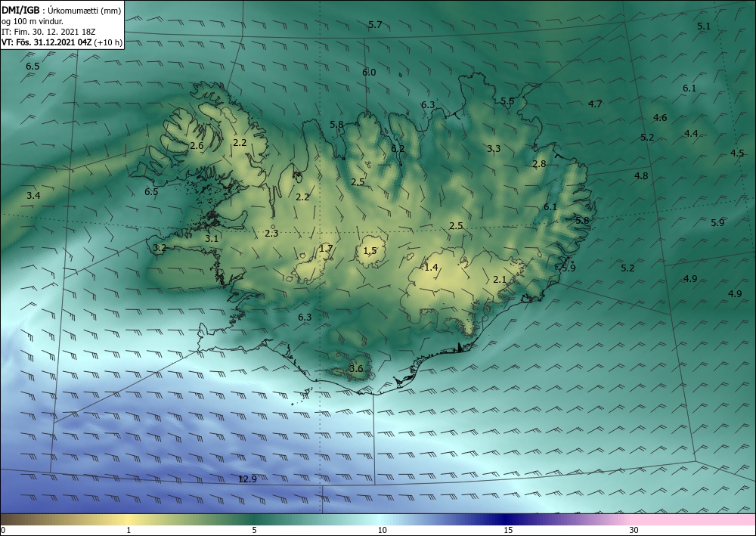Select the 5.5 value on the map

[507, 101]
